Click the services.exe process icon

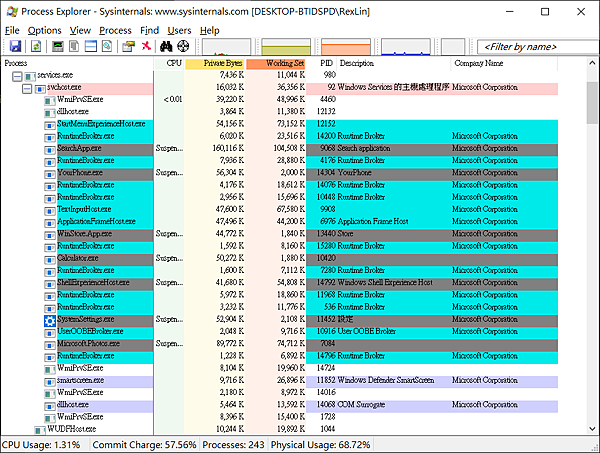(x=30, y=77)
